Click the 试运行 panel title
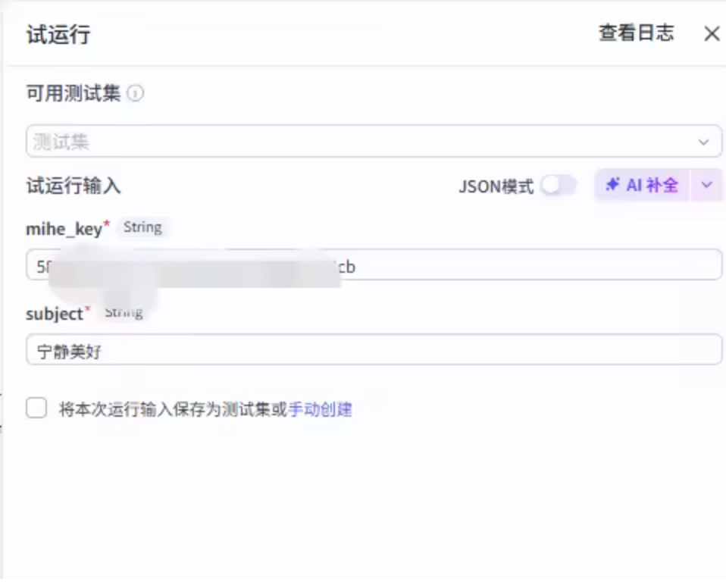The width and height of the screenshot is (726, 588). [58, 35]
